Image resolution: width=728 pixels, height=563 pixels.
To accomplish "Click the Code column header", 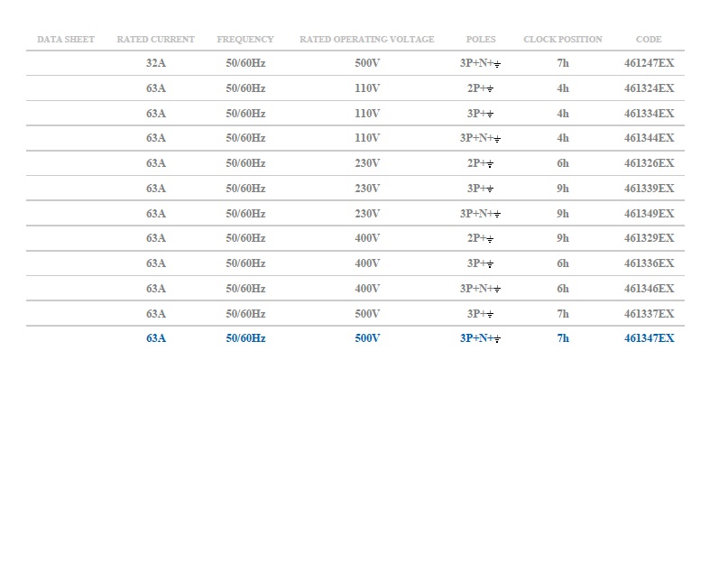I will [x=649, y=40].
